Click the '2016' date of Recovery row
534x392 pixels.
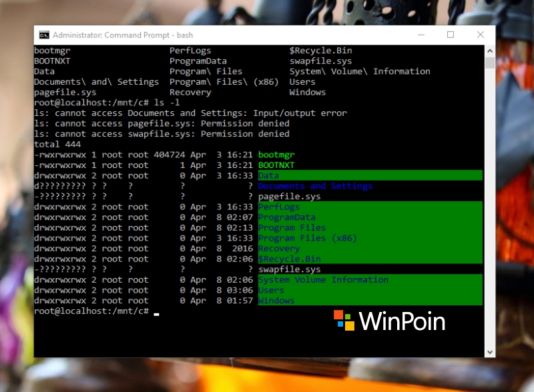(242, 249)
